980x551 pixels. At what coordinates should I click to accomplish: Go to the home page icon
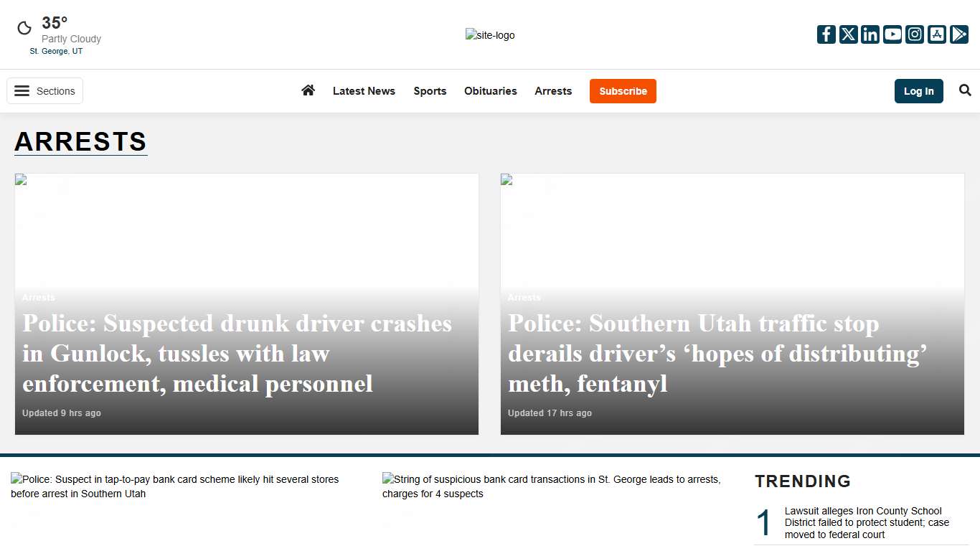pyautogui.click(x=308, y=90)
